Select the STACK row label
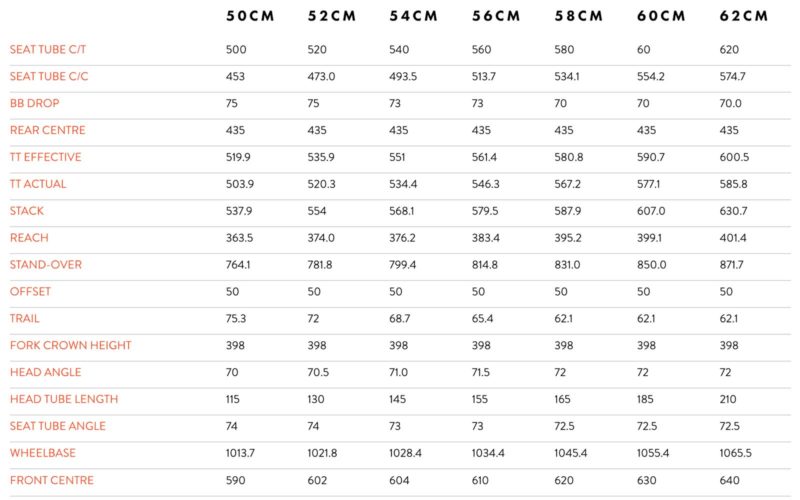Viewport: 800px width, 500px height. click(x=27, y=211)
